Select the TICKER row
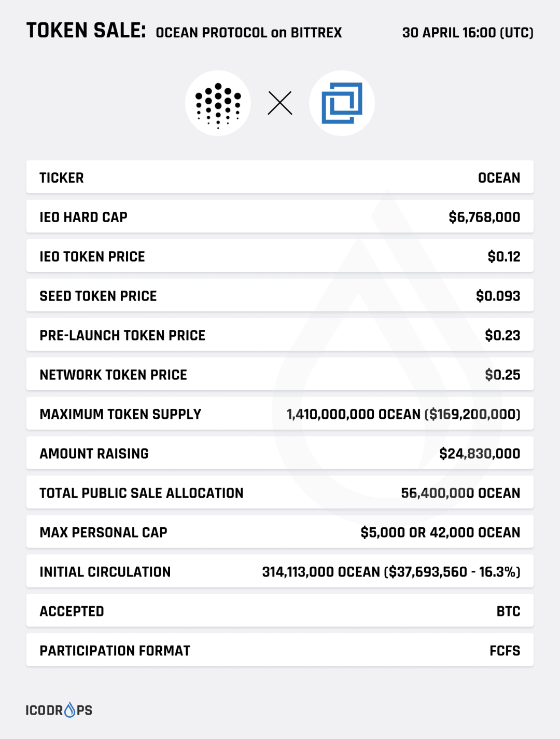Image resolution: width=560 pixels, height=739 pixels. click(x=280, y=177)
